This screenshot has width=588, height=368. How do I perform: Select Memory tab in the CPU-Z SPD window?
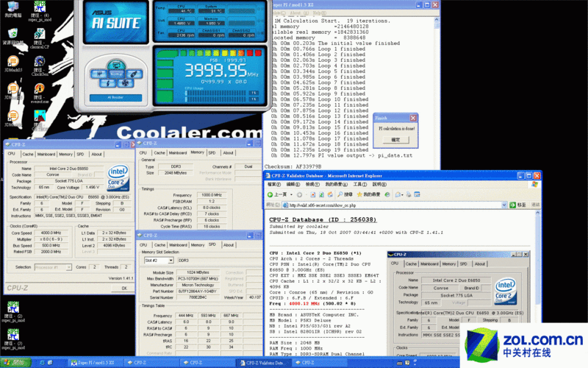(x=198, y=245)
